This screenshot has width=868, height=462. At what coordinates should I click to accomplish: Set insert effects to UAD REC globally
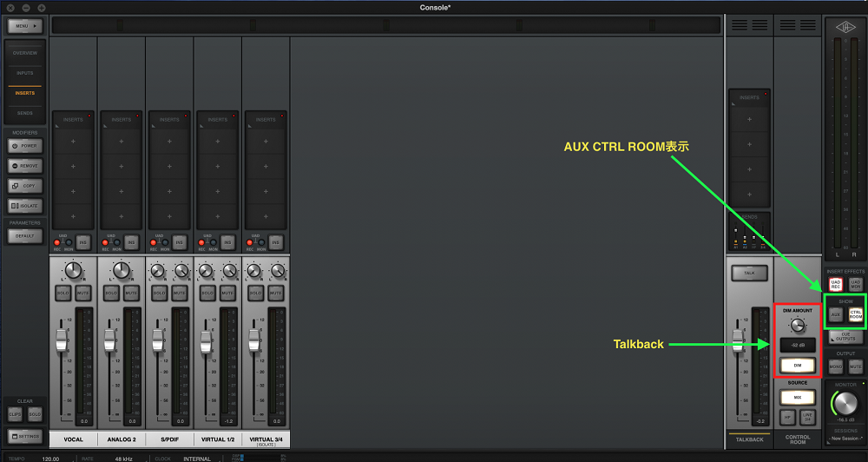point(836,284)
